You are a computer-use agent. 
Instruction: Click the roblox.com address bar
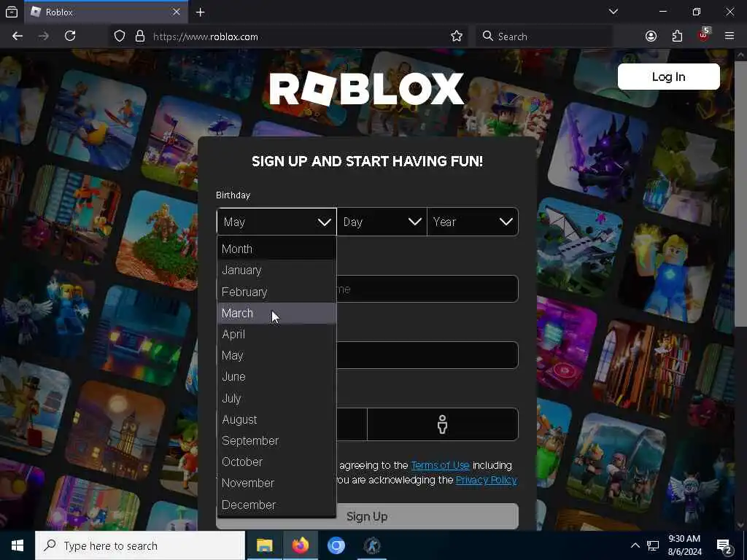[289, 36]
